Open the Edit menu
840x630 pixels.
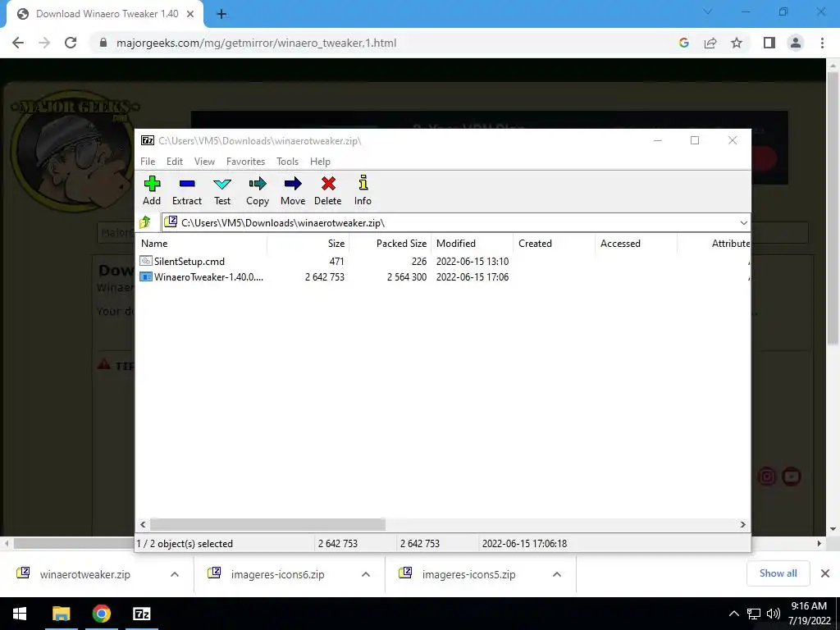(175, 162)
